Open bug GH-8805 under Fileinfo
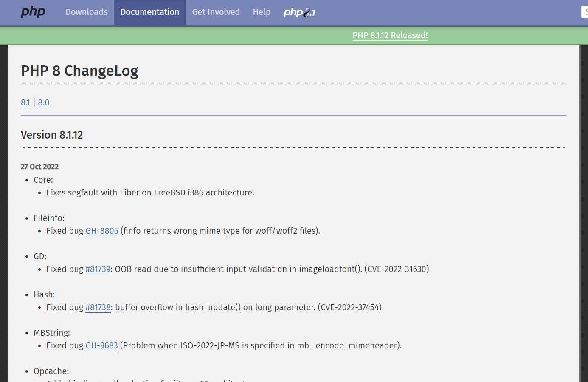 click(102, 231)
